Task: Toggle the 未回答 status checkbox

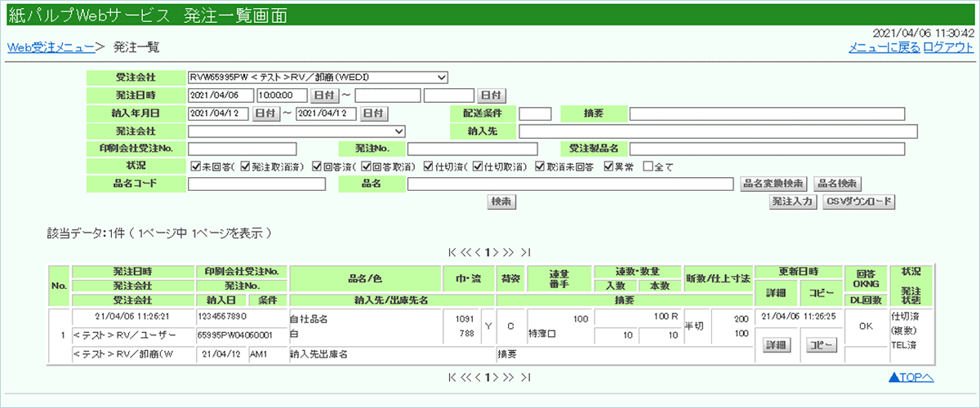Action: click(195, 167)
